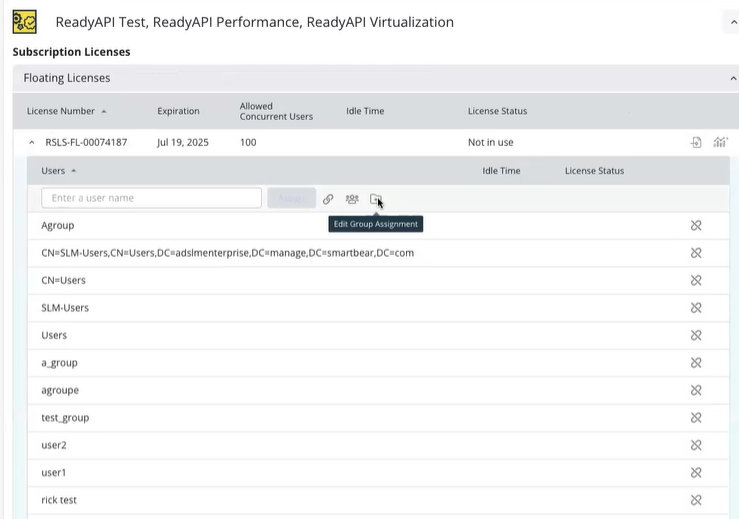Image resolution: width=739 pixels, height=519 pixels.
Task: Click the disabled button next to the user name field
Action: point(291,198)
